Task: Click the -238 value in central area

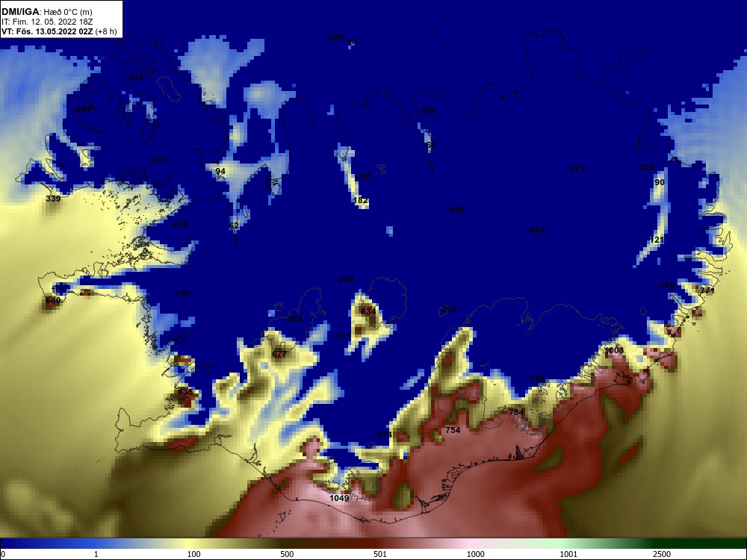Action: (345, 279)
